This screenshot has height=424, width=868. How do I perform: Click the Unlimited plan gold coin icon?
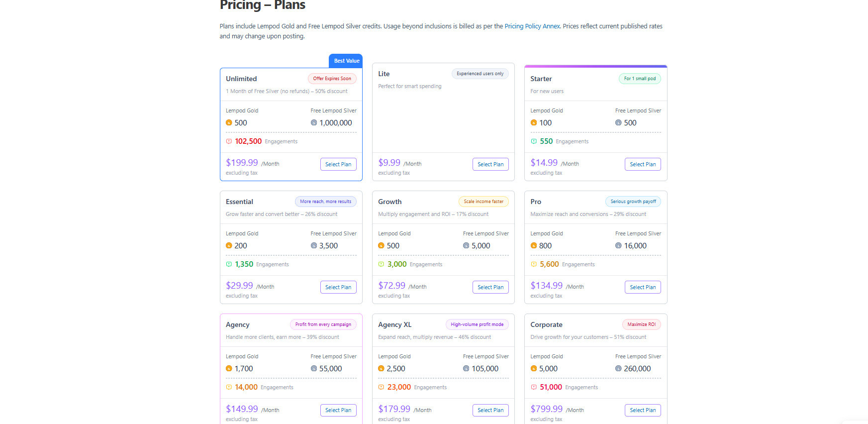(229, 122)
